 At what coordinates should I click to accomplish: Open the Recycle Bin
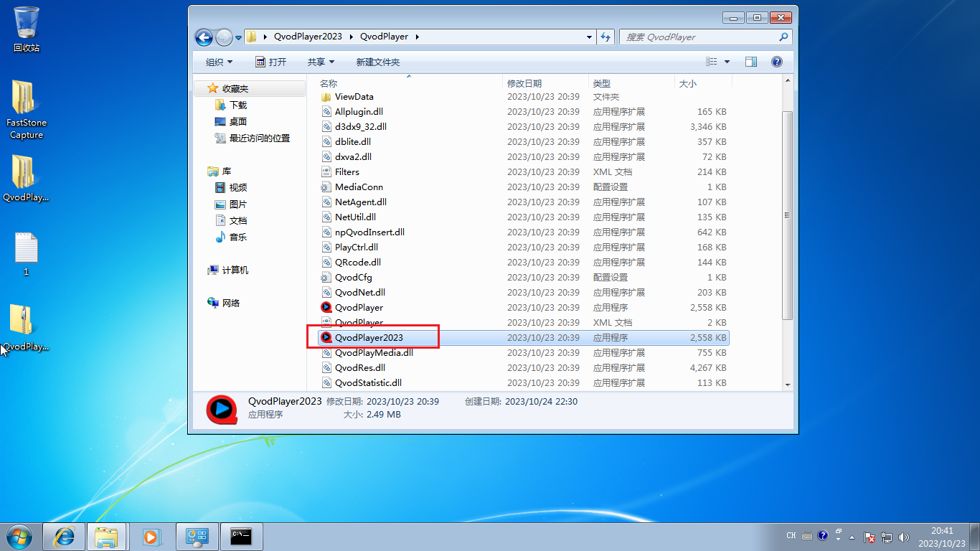pyautogui.click(x=26, y=22)
